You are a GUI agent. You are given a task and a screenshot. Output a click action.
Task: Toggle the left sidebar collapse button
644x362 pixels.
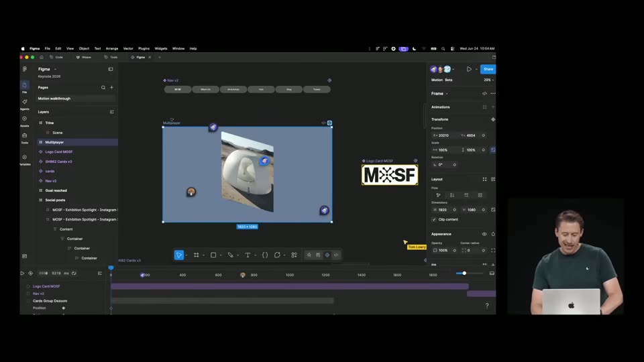coord(111,69)
